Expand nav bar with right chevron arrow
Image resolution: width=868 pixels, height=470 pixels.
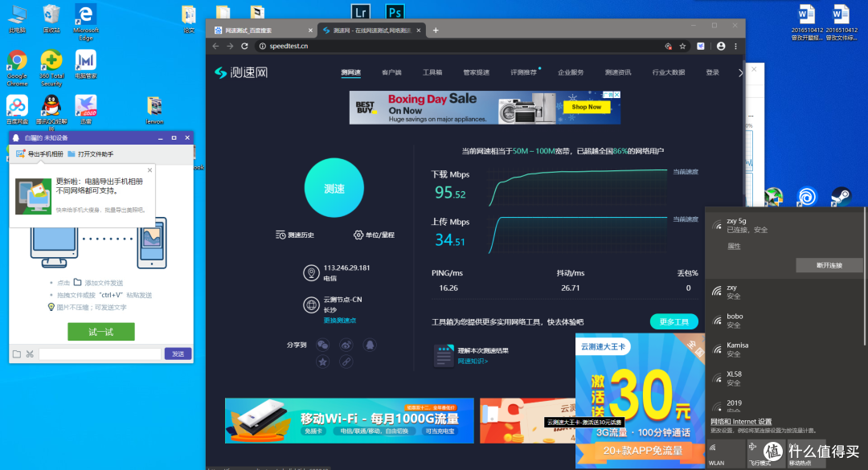tap(740, 72)
